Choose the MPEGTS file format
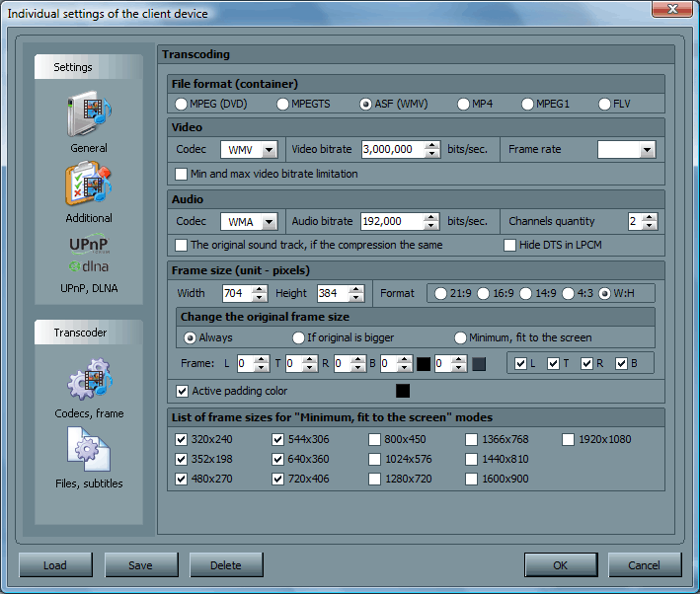Image resolution: width=700 pixels, height=594 pixels. point(282,104)
